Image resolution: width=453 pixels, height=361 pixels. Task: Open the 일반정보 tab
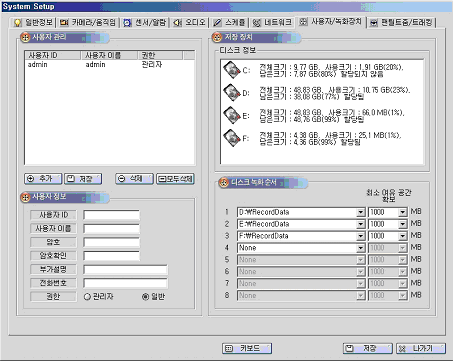(33, 23)
